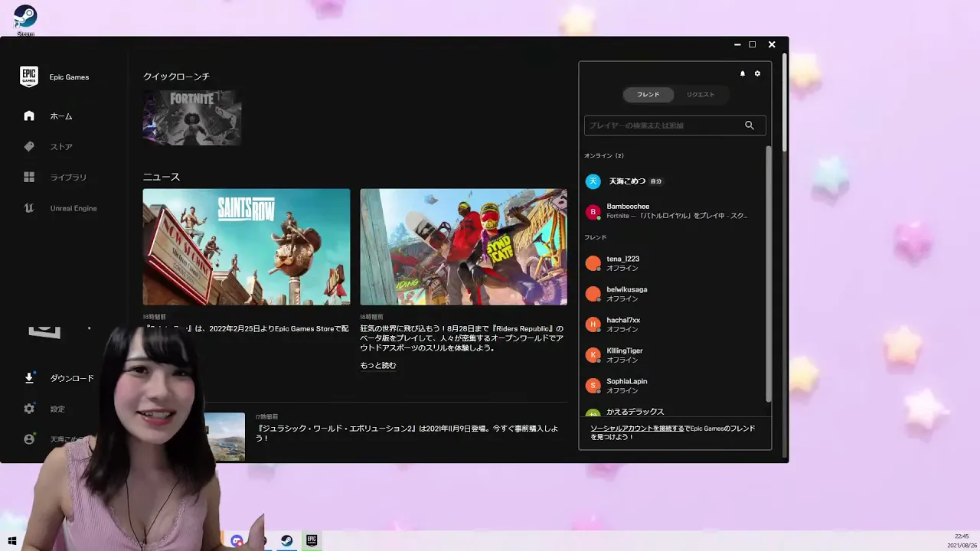This screenshot has width=980, height=551.
Task: Click Epic Games icon in the taskbar
Action: coord(312,541)
